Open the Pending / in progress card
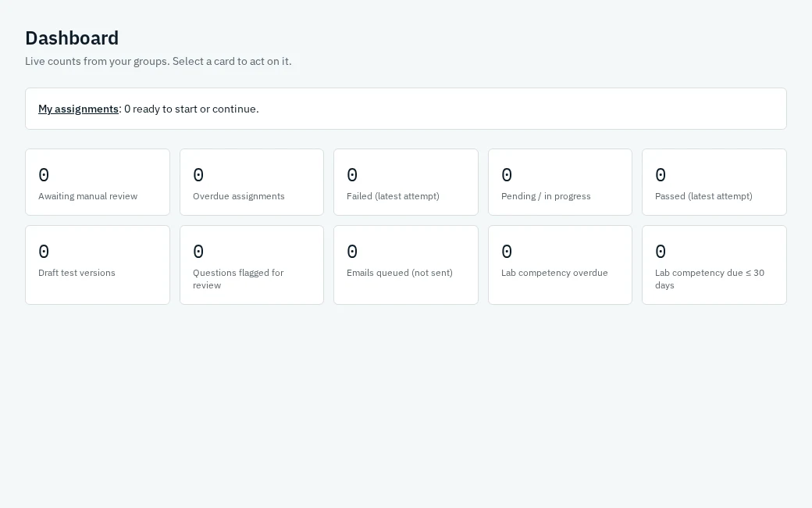The height and width of the screenshot is (508, 812). [x=560, y=182]
